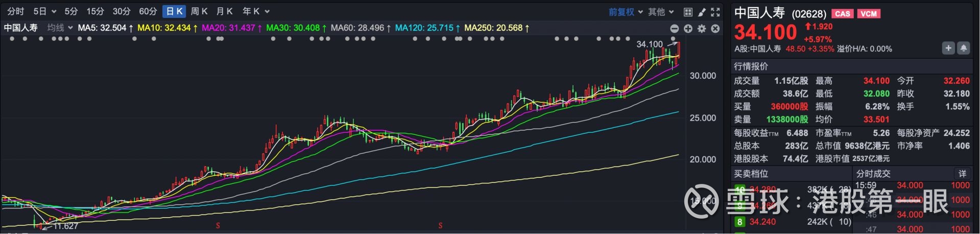The height and width of the screenshot is (234, 980).
Task: Click the 市净率 value 1.406
Action: [959, 146]
